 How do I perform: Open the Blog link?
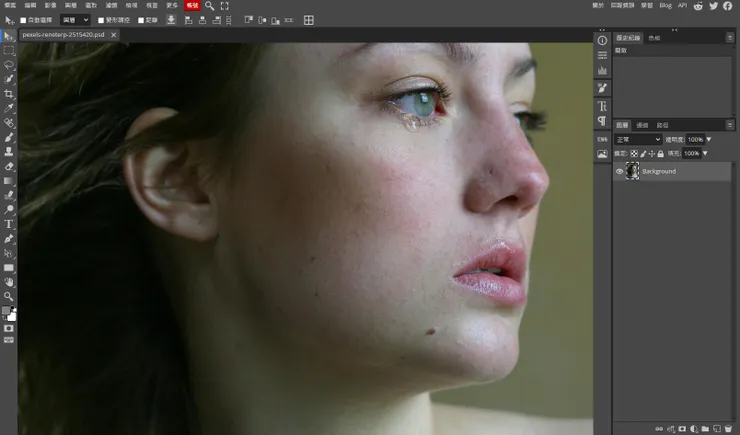point(665,6)
